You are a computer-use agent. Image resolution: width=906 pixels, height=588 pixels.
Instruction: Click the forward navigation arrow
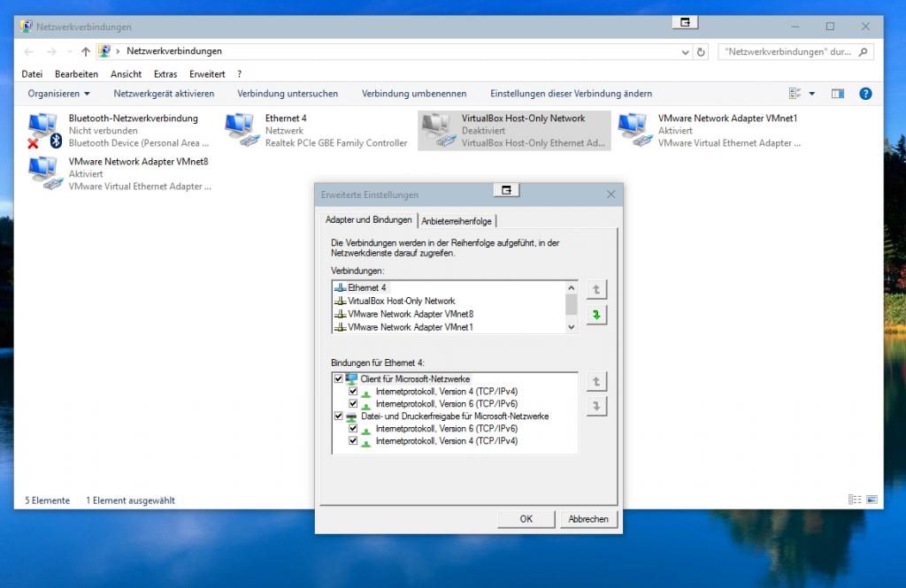(51, 52)
